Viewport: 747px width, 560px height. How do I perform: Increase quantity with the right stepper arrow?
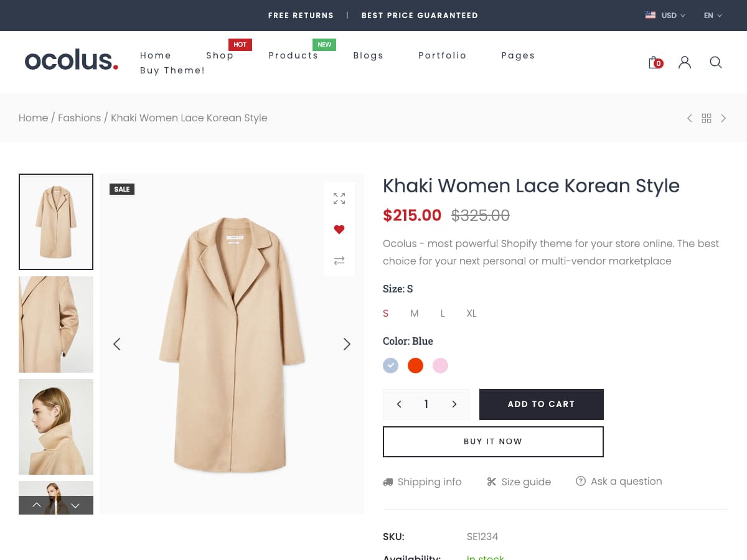tap(454, 404)
